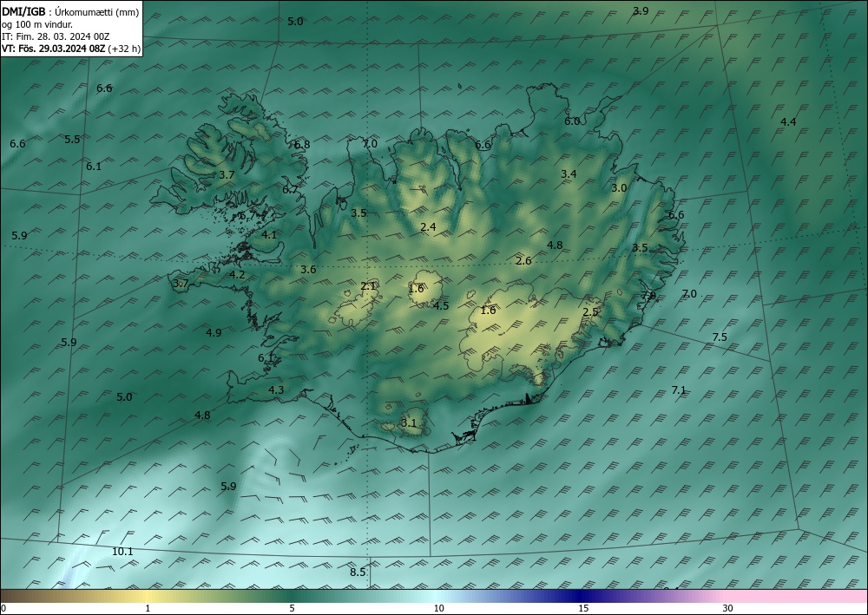Select the 7.1 value label
868x615 pixels.
[x=679, y=390]
